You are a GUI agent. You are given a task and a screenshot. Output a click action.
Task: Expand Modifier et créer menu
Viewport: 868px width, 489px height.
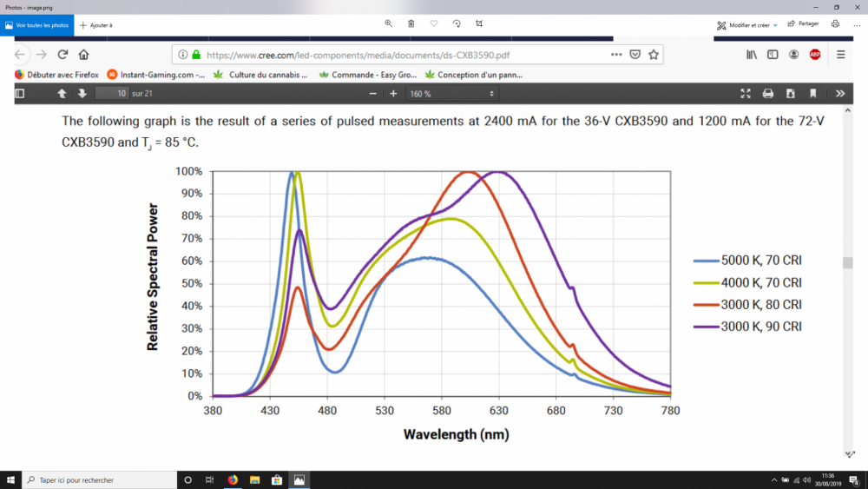[746, 25]
